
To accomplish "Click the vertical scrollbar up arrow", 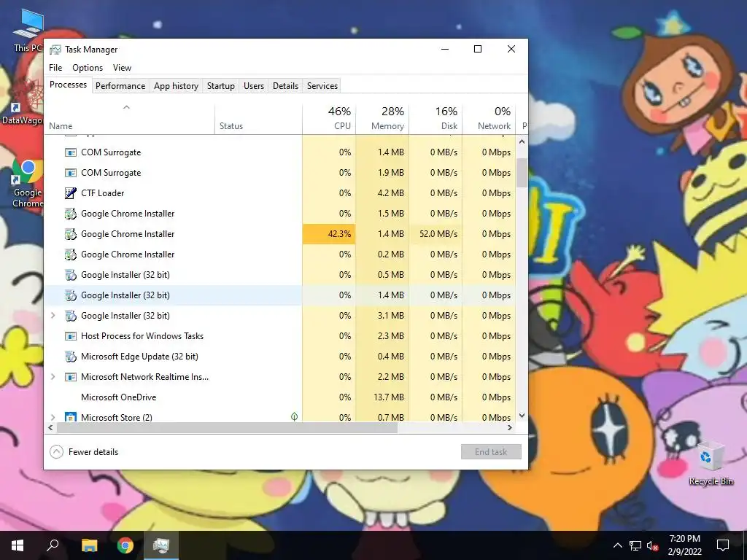I will point(522,141).
